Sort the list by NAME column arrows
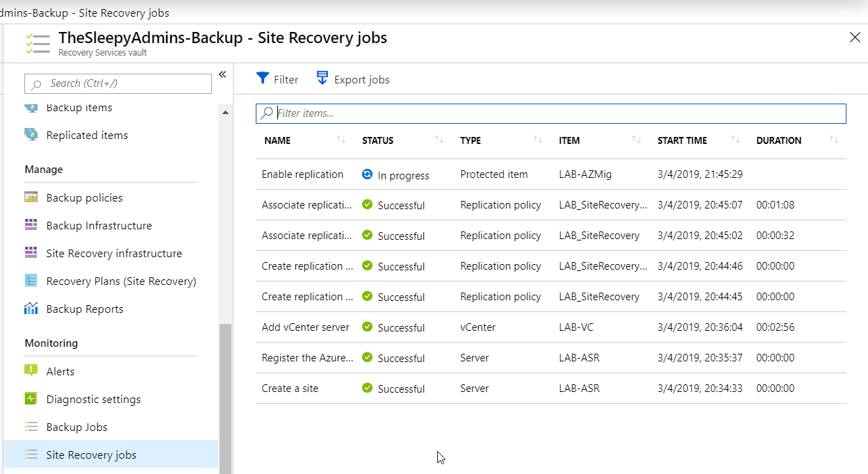This screenshot has width=868, height=474. pos(341,140)
